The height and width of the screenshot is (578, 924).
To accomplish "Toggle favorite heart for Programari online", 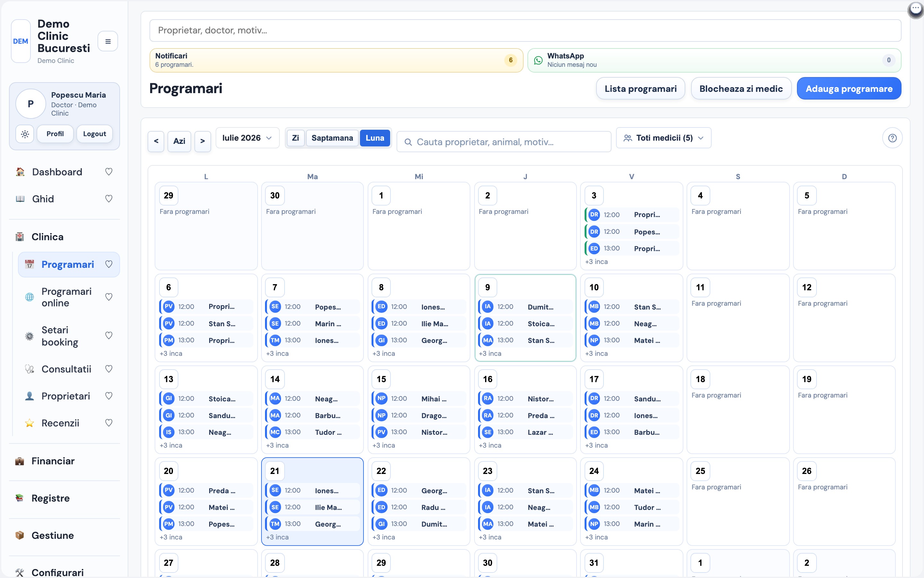I will tap(109, 297).
